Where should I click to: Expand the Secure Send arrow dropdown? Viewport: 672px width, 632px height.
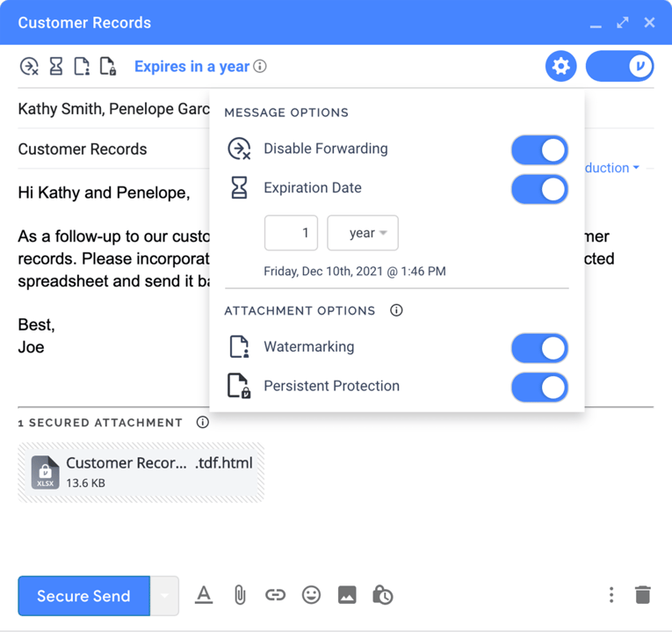click(x=164, y=596)
